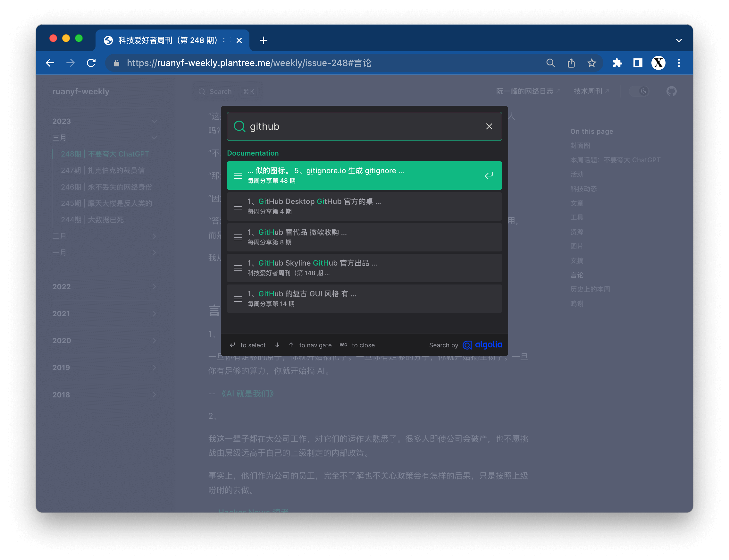
Task: Select GitHub Skyline search result entry
Action: tap(364, 267)
